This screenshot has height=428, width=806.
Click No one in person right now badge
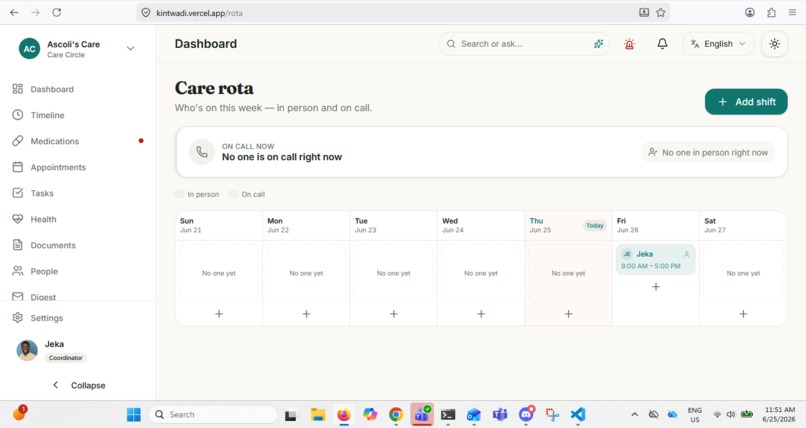click(708, 153)
